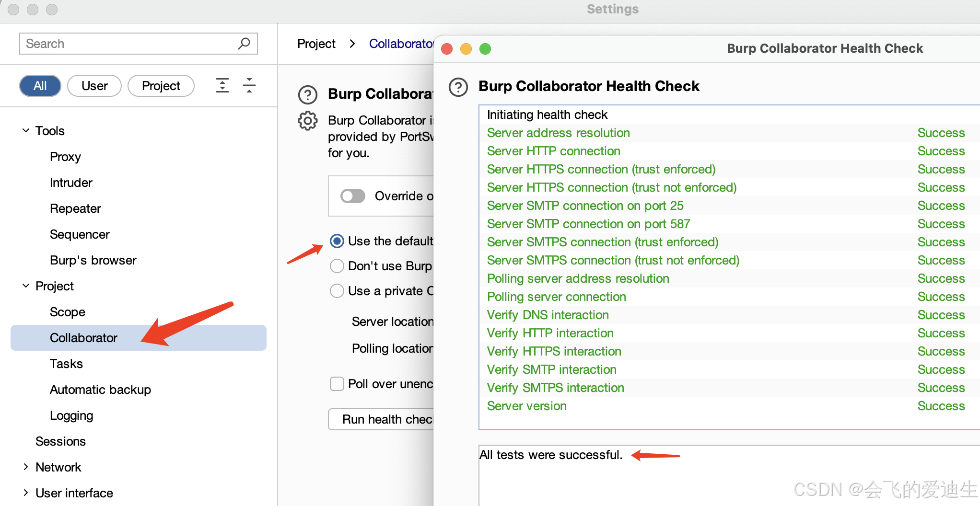Select Use the default Collaborator server
The width and height of the screenshot is (980, 506).
coord(337,241)
